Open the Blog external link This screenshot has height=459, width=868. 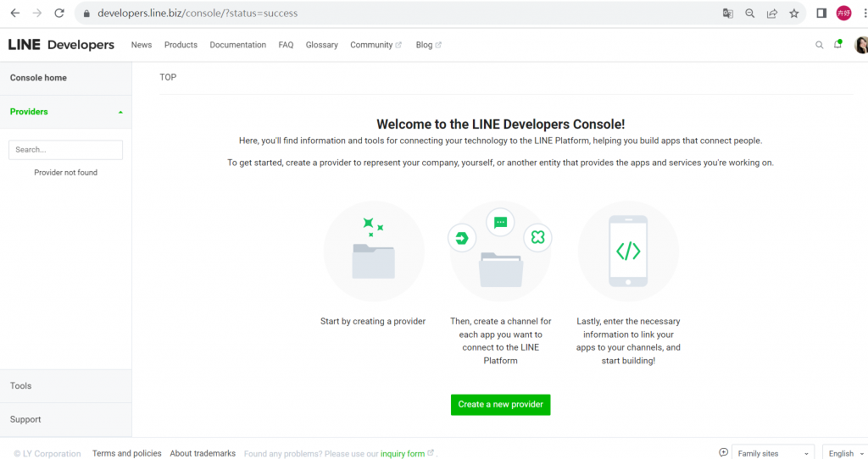[428, 45]
